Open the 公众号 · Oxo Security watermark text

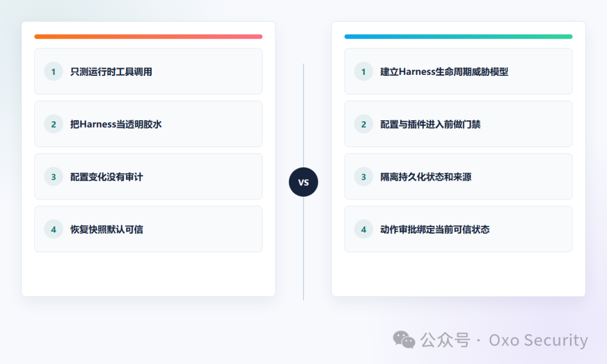(x=504, y=340)
